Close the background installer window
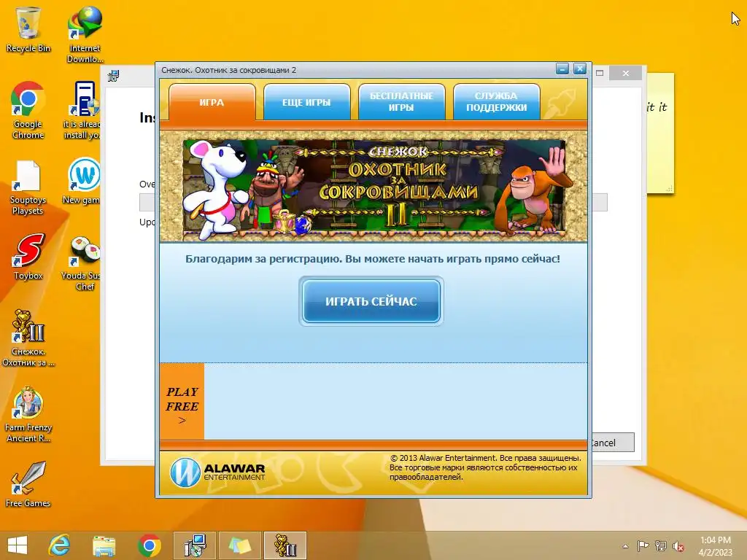The width and height of the screenshot is (747, 560). [626, 73]
